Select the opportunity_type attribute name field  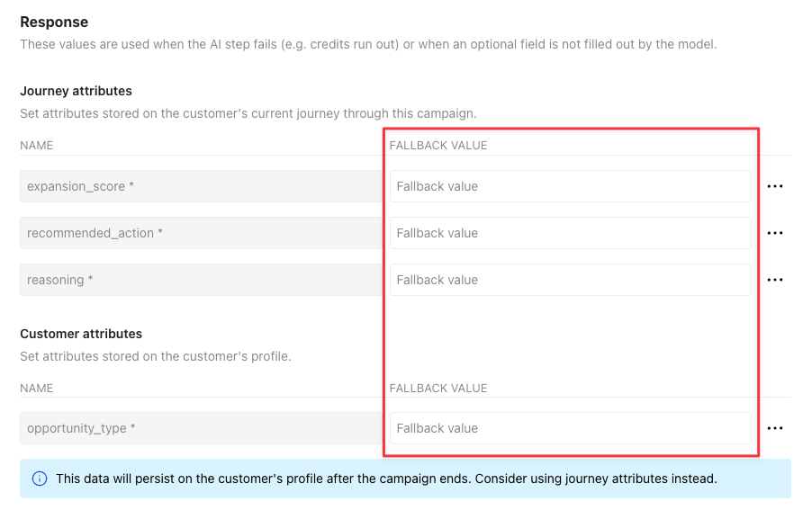(x=198, y=428)
